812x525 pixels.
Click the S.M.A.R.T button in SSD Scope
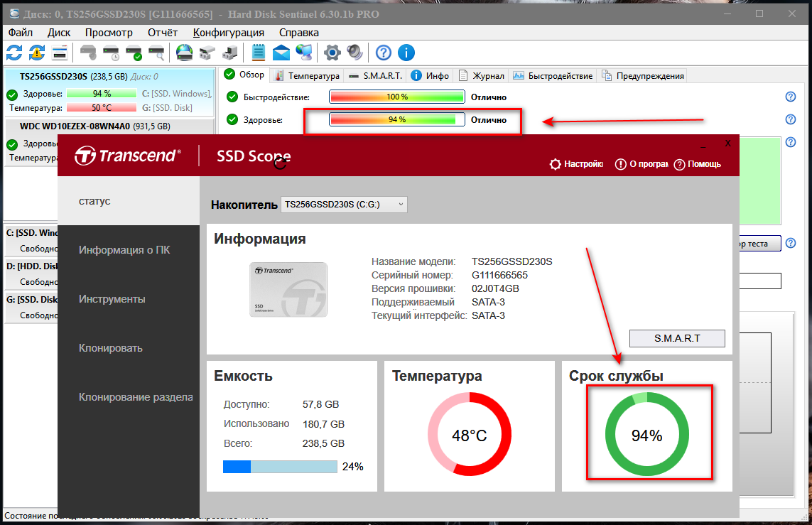(677, 338)
